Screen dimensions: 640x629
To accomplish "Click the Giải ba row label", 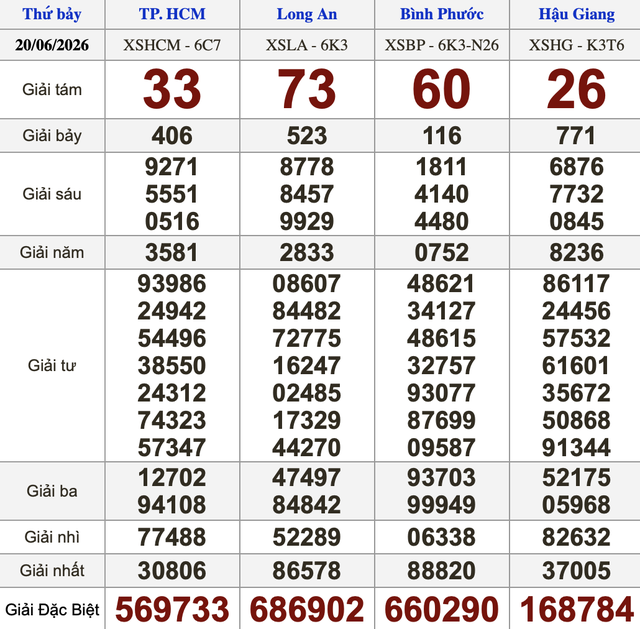I will (52, 491).
